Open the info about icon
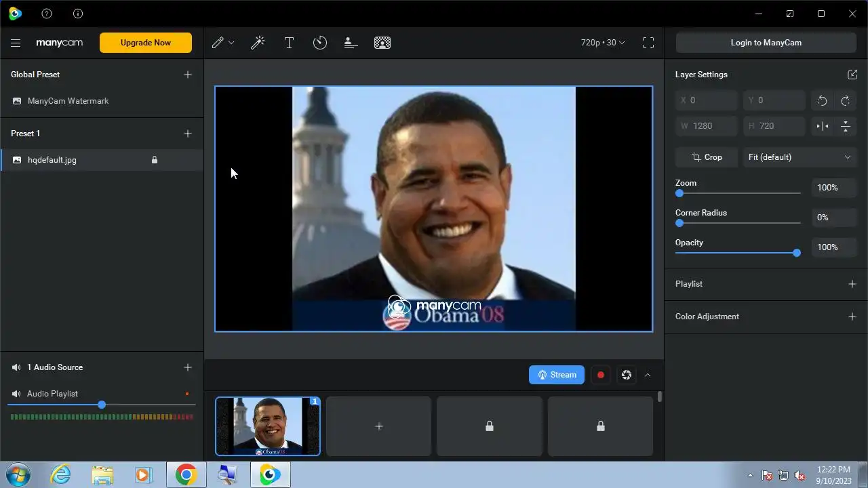This screenshot has height=488, width=868. pyautogui.click(x=78, y=14)
